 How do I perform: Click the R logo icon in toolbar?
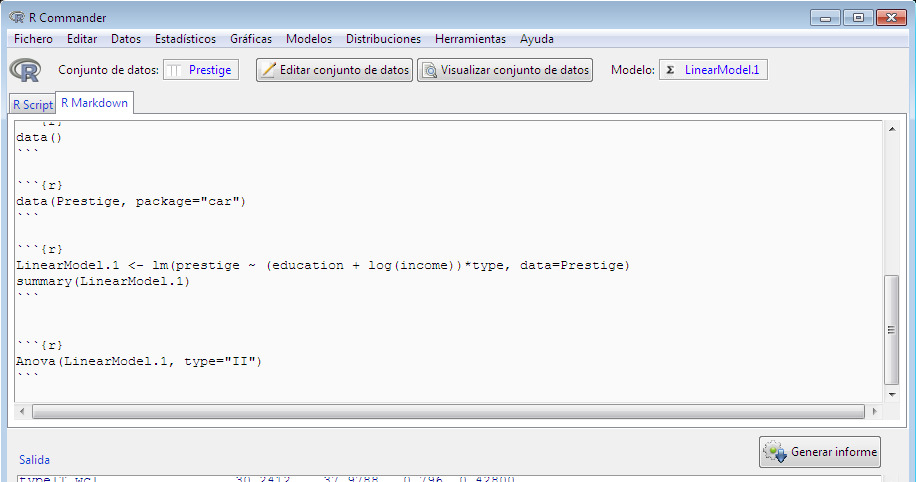[25, 70]
